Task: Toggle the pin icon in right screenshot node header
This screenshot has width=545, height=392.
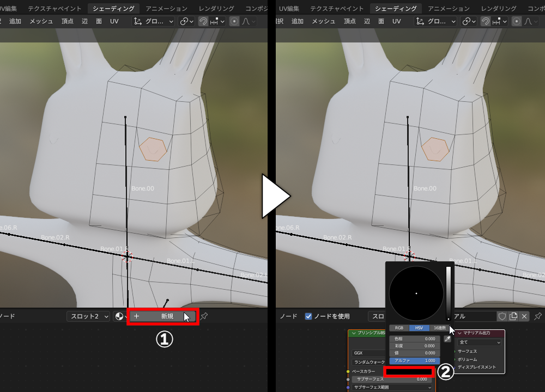Action: (538, 316)
